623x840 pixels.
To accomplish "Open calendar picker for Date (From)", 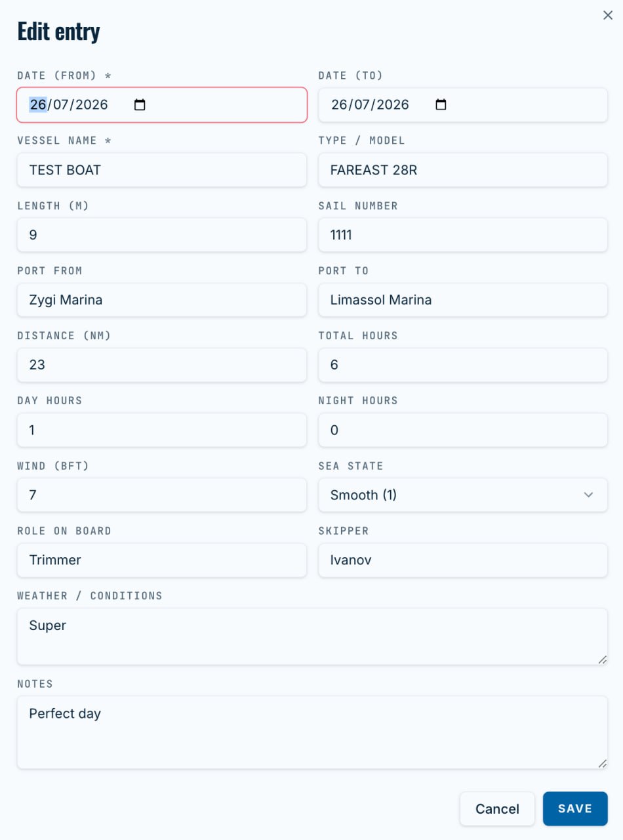I will (x=140, y=105).
